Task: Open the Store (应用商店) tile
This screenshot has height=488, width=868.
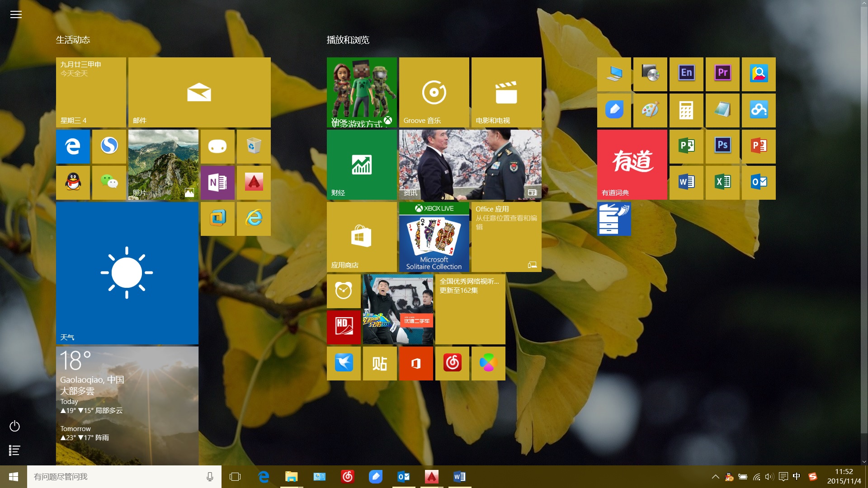Action: tap(362, 237)
